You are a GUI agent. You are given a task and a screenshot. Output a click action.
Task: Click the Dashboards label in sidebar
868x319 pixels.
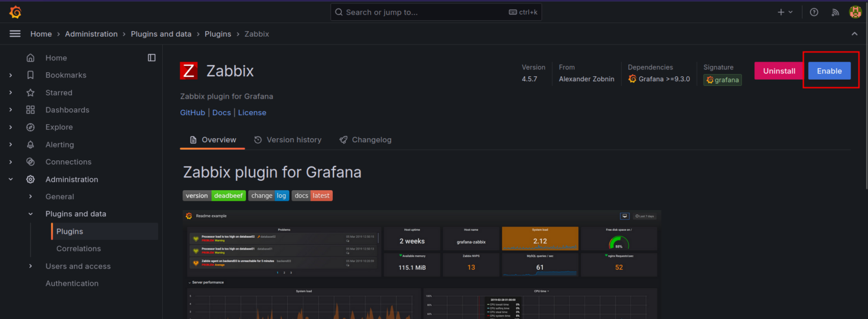pyautogui.click(x=67, y=110)
